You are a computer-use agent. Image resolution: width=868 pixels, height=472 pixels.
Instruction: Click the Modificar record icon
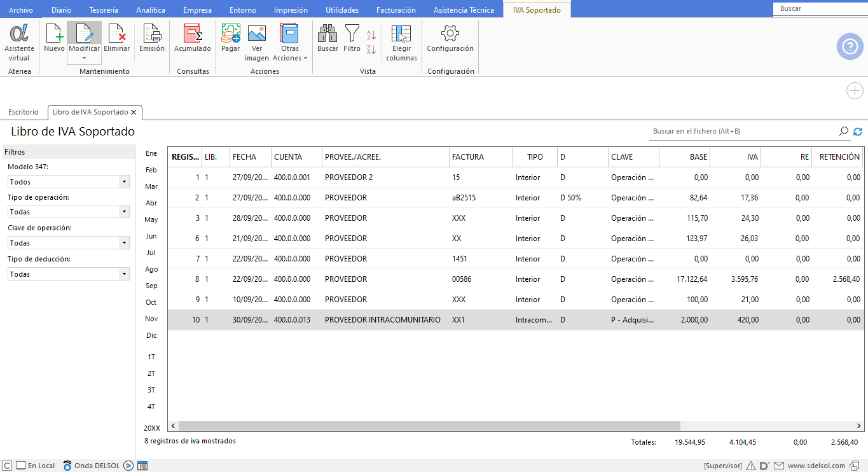pos(84,34)
